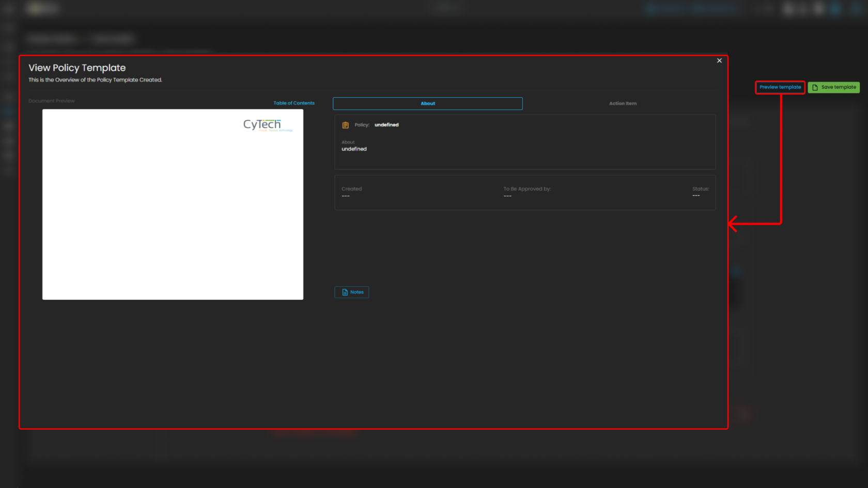868x488 pixels.
Task: Click the About description undefined text
Action: pyautogui.click(x=354, y=149)
